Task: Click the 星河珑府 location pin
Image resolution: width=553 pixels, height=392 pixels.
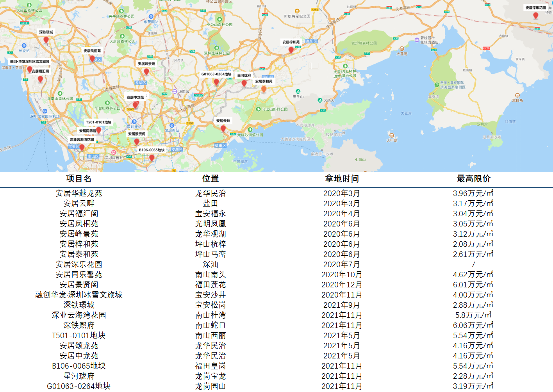Action: point(244,83)
